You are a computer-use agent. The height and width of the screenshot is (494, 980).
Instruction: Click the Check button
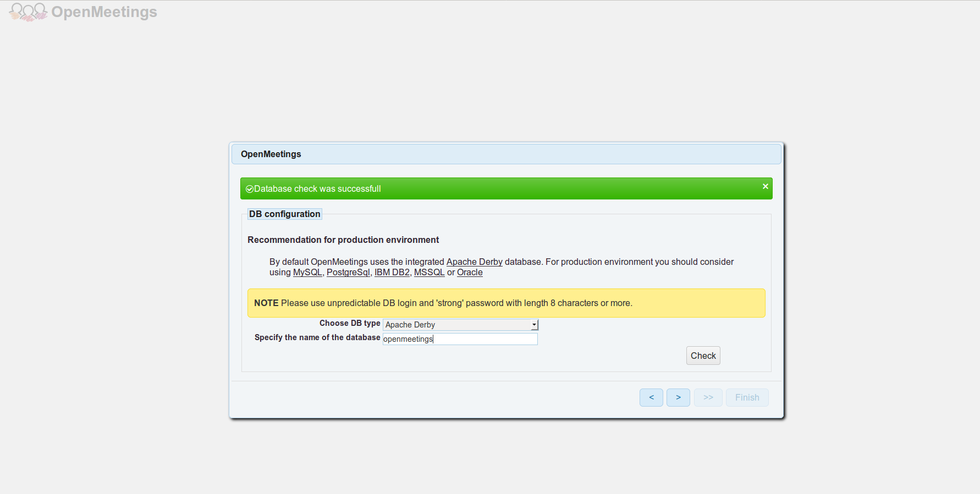703,356
